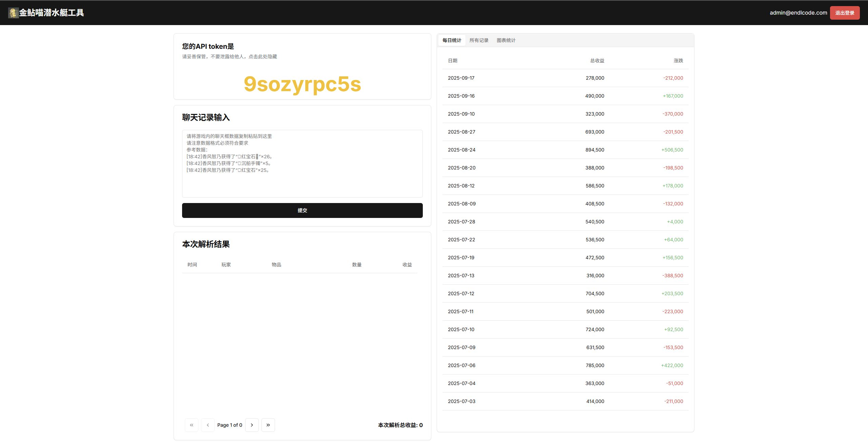Click the 日期 column header
868x443 pixels.
(x=453, y=61)
